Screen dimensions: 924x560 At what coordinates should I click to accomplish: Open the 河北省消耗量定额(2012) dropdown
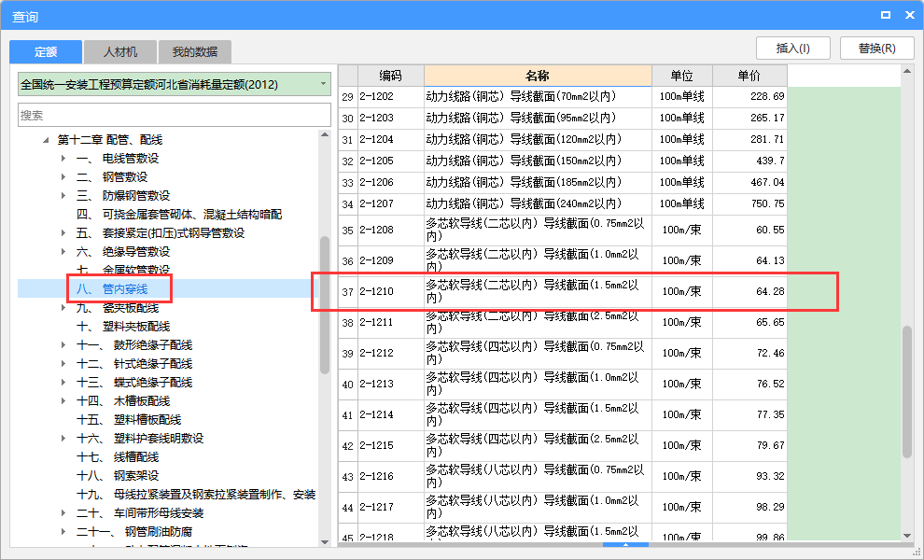click(175, 84)
